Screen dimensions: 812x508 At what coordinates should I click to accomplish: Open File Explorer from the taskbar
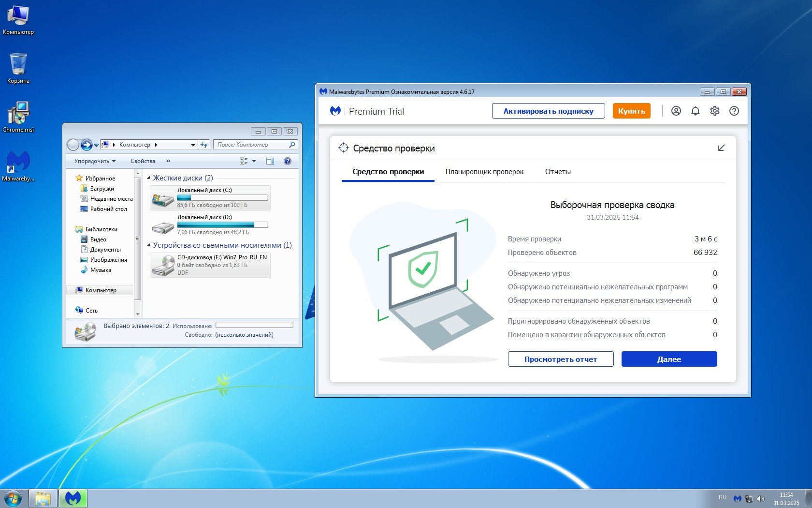[43, 498]
